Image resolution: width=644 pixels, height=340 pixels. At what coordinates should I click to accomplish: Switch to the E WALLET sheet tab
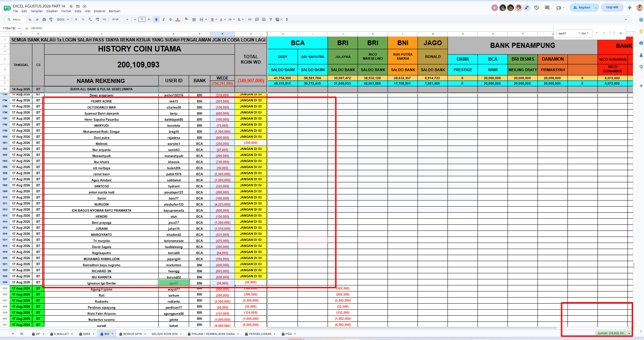coord(61,334)
